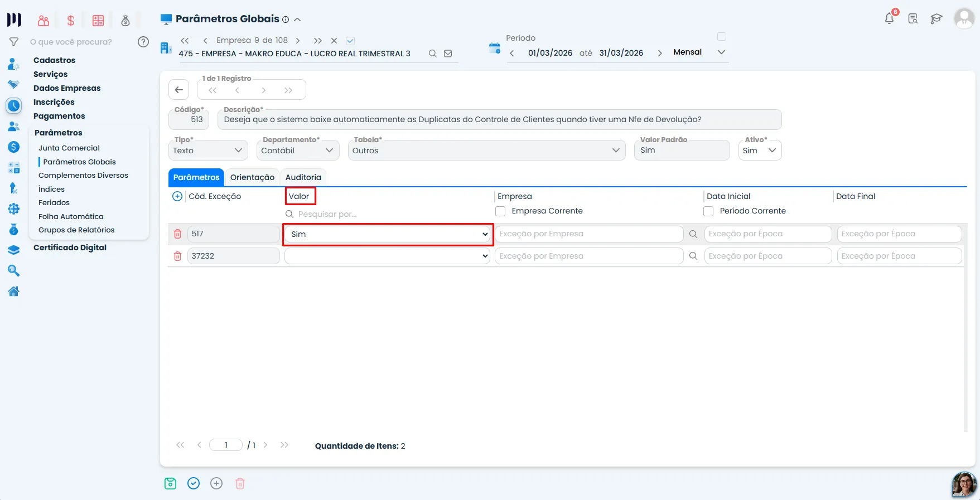The height and width of the screenshot is (500, 980).
Task: Click the bottom add record plus icon
Action: coord(216,483)
